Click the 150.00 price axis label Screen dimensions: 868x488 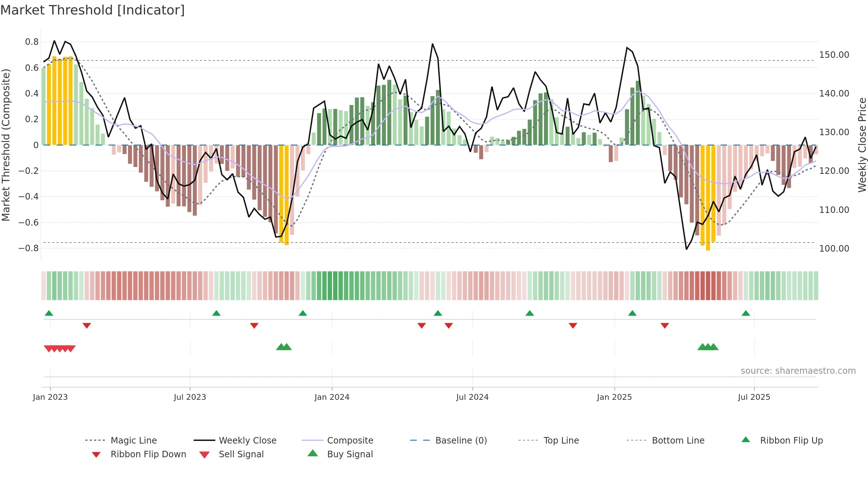coord(834,55)
